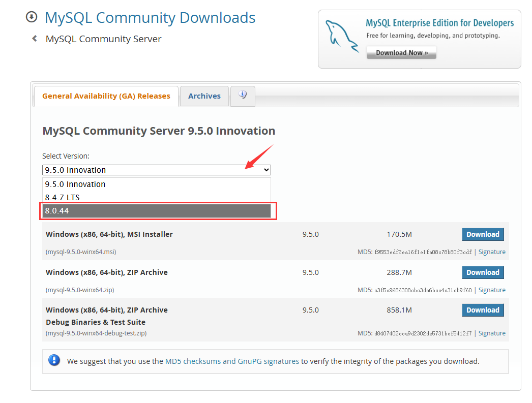Viewport: 532px width, 403px height.
Task: Click the back chevron before MySQL Community Server
Action: (x=34, y=38)
